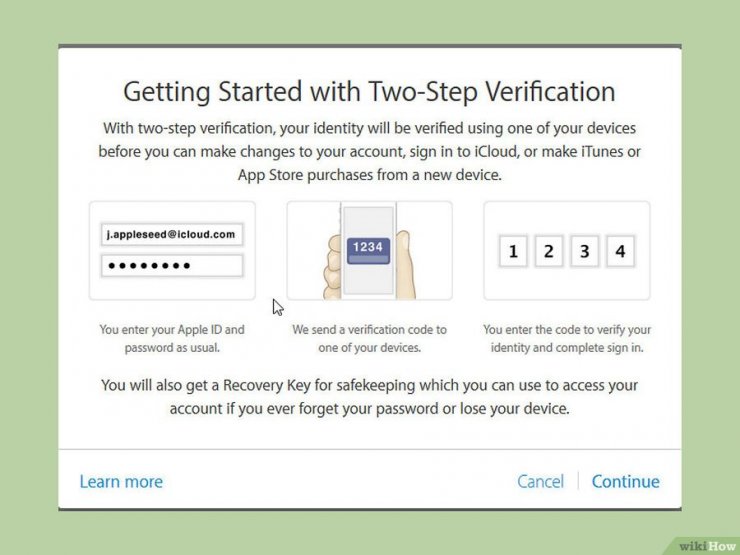The image size is (740, 555).
Task: Click the Getting Started with Two-Step Verification heading
Action: click(x=370, y=92)
